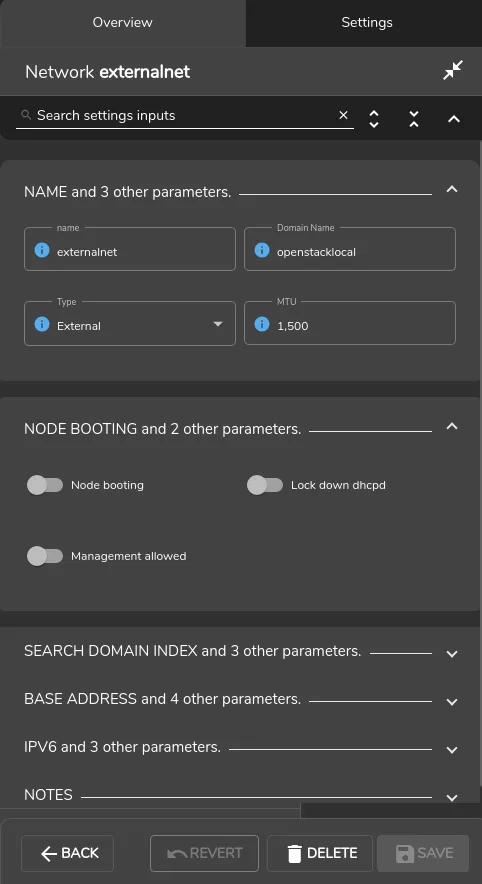Focus the Search settings inputs field
The image size is (482, 884).
tap(185, 116)
